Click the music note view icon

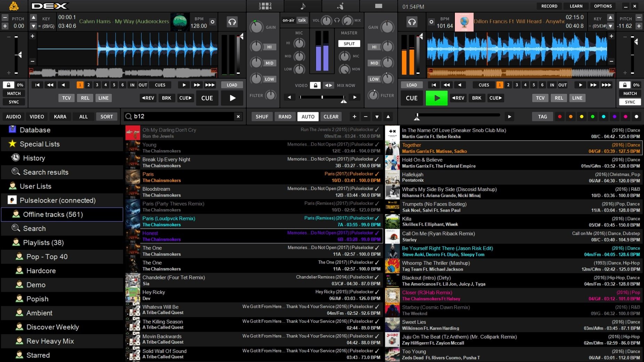(x=303, y=6)
